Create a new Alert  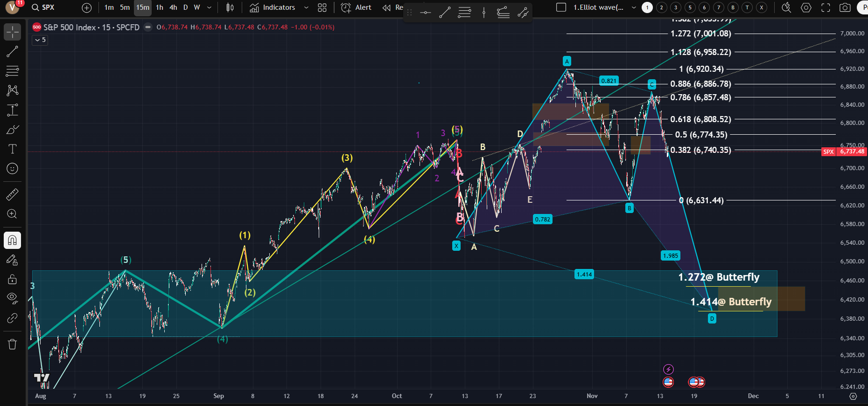(357, 7)
